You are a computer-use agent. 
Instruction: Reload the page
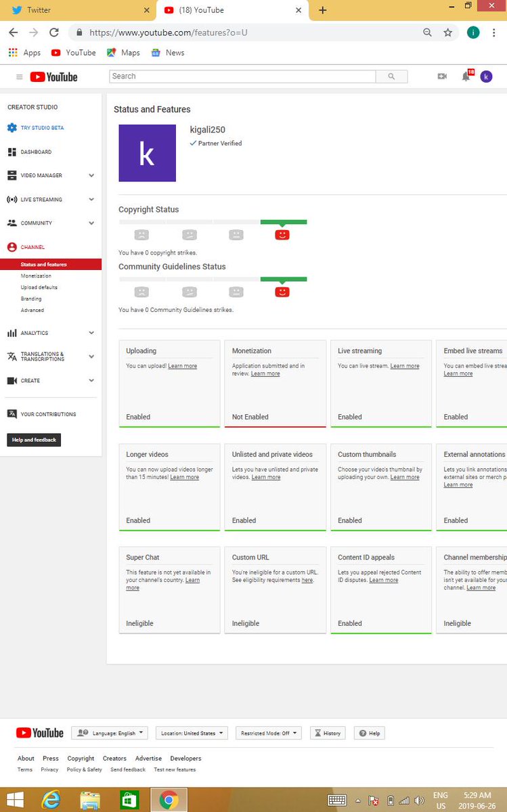[54, 32]
